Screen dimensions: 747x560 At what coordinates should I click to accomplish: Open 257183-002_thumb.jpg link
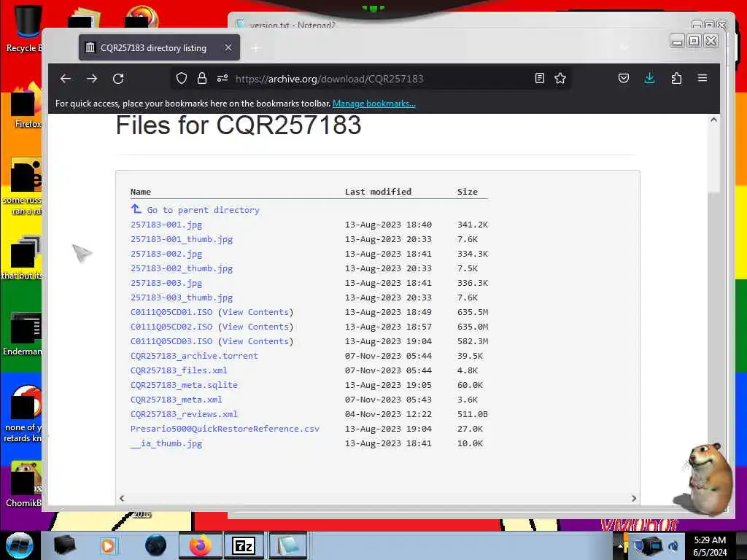(x=182, y=268)
